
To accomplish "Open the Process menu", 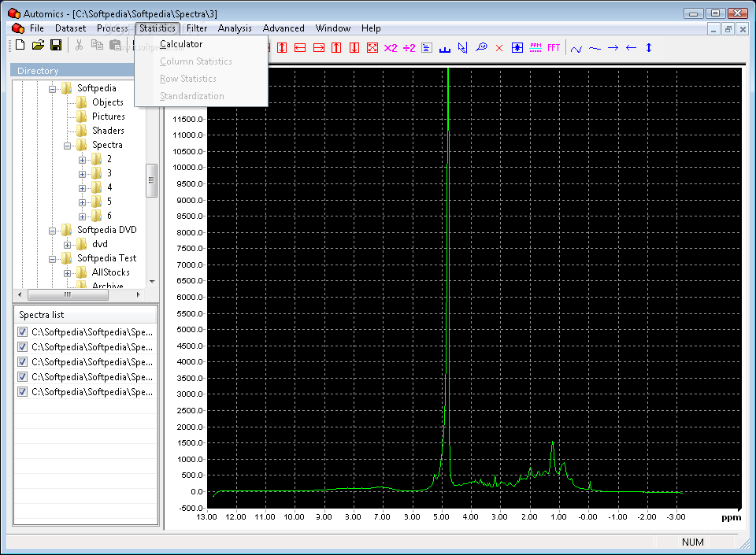I will coord(113,28).
